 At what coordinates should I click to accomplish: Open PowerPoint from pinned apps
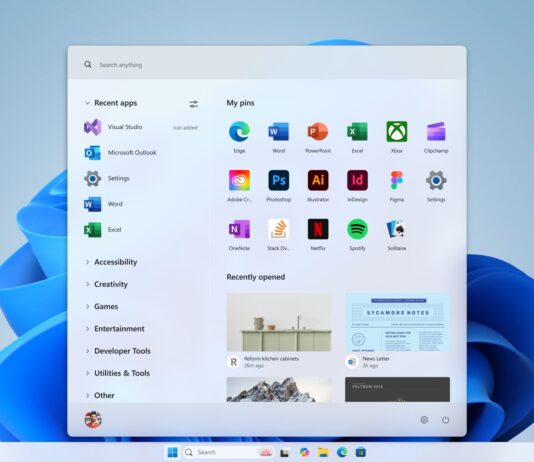(318, 132)
